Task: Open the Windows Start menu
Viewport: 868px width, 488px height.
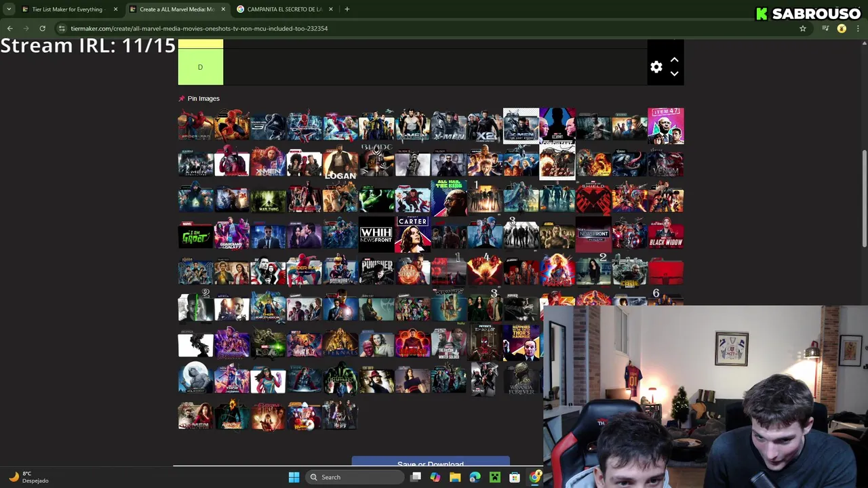Action: click(x=294, y=477)
